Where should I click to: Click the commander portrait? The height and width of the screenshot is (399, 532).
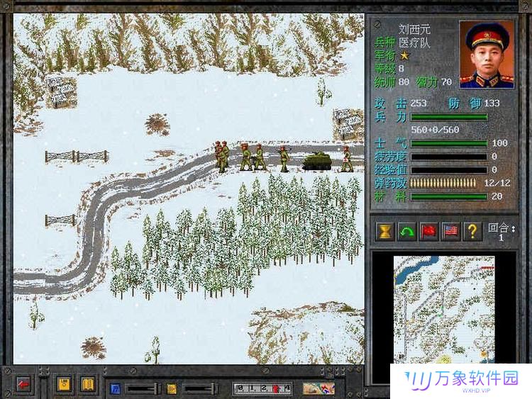click(487, 55)
